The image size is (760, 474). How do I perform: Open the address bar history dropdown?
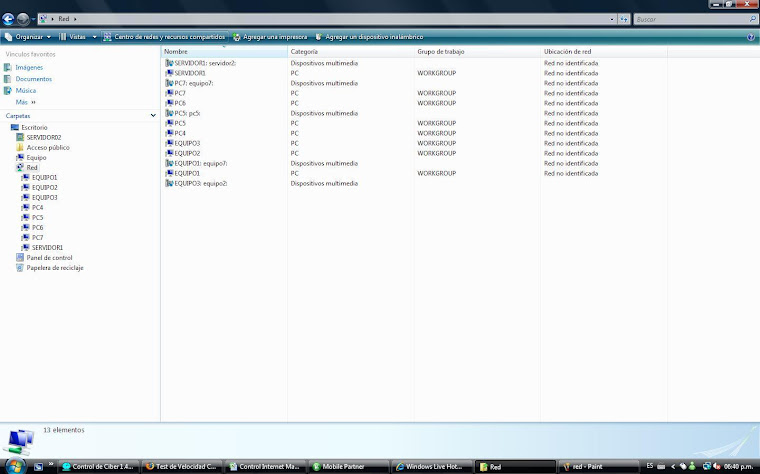point(612,19)
